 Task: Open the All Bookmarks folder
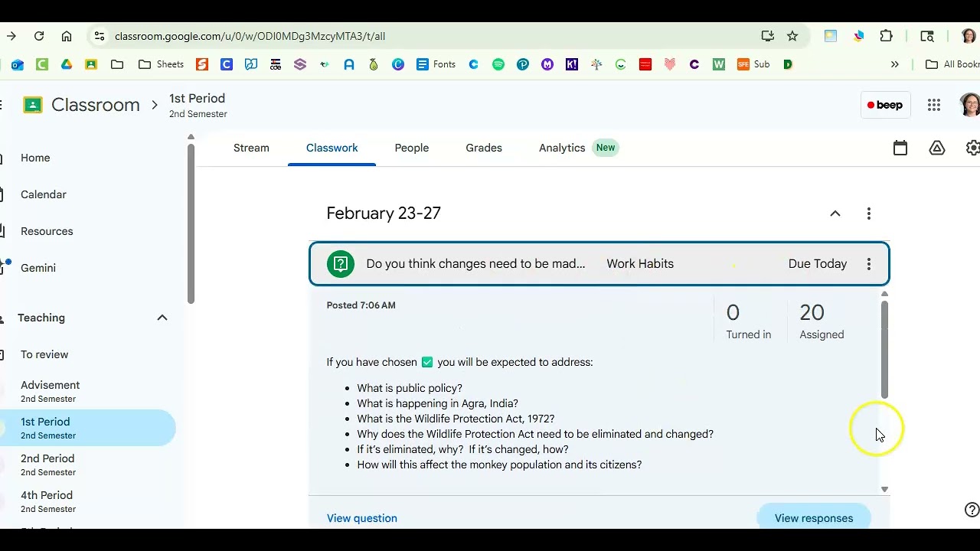click(952, 64)
